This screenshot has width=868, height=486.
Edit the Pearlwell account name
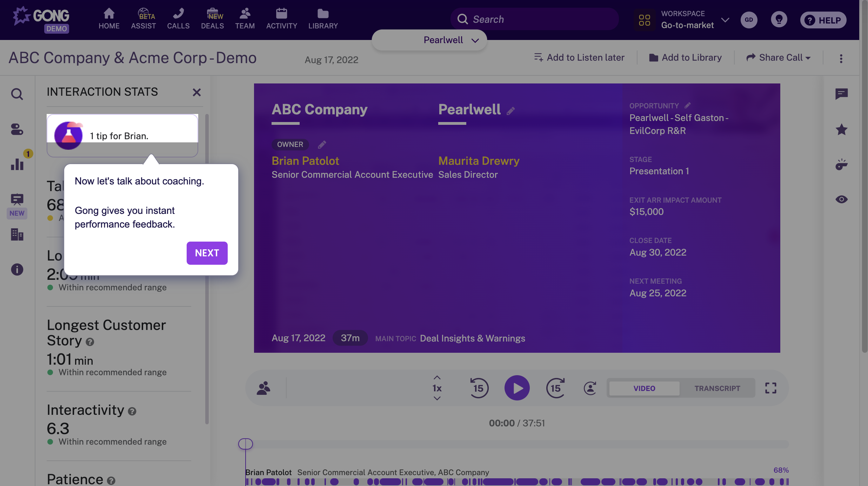tap(510, 111)
